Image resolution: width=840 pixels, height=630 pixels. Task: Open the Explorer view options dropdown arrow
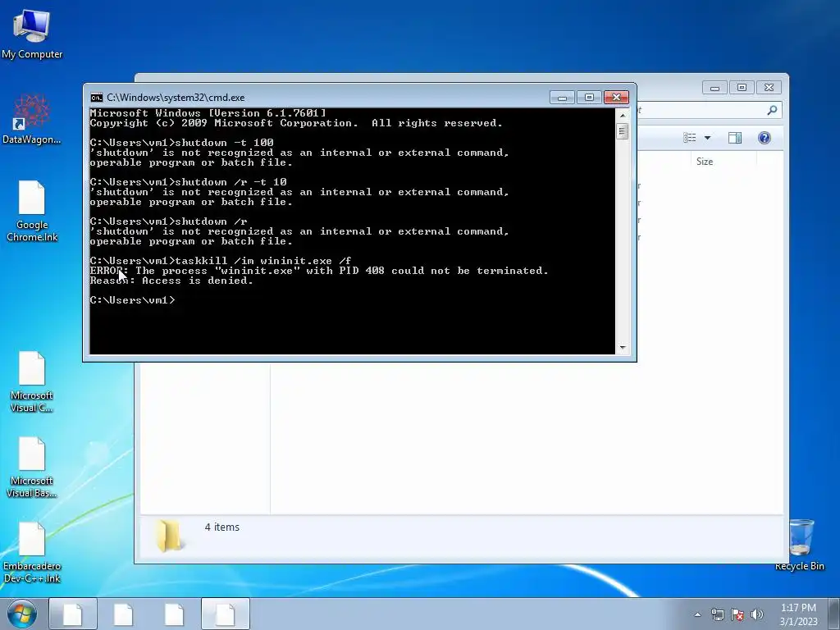[707, 138]
